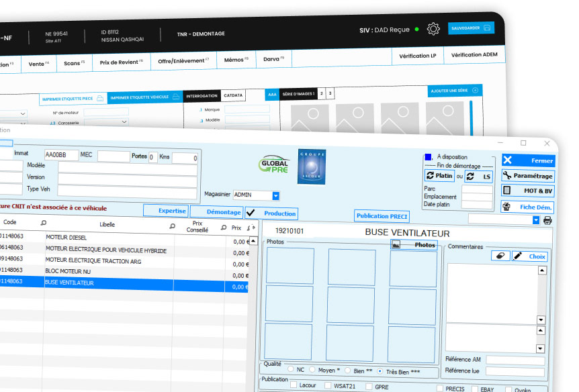Click first image placeholder thumbnail in series
The height and width of the screenshot is (392, 579).
pyautogui.click(x=310, y=117)
